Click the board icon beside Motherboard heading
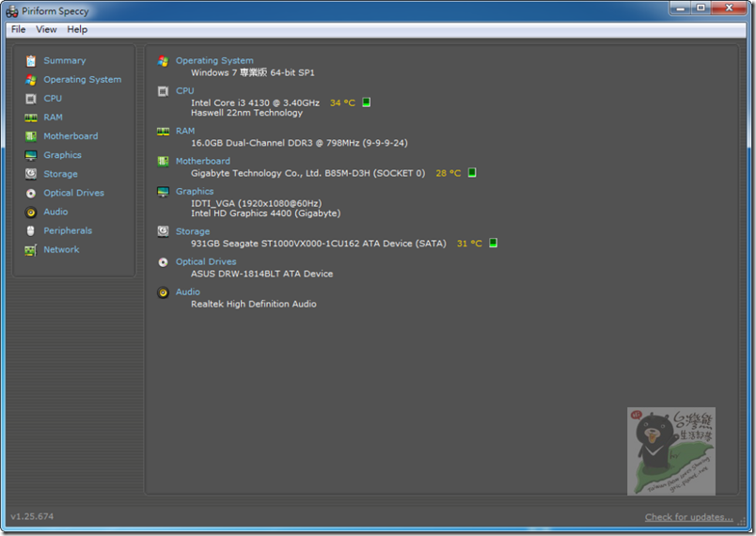The height and width of the screenshot is (536, 756). (163, 162)
